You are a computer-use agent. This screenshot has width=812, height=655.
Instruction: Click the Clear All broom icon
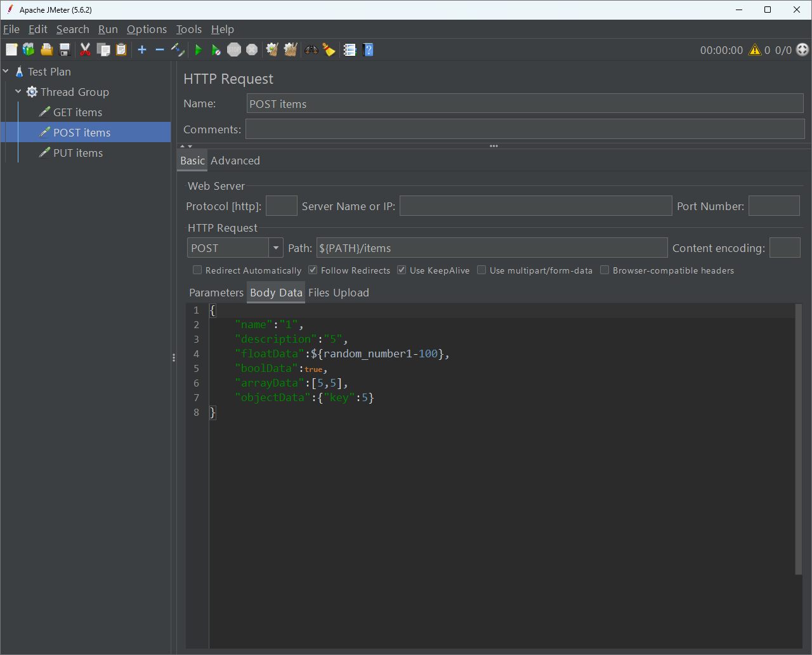tap(291, 50)
